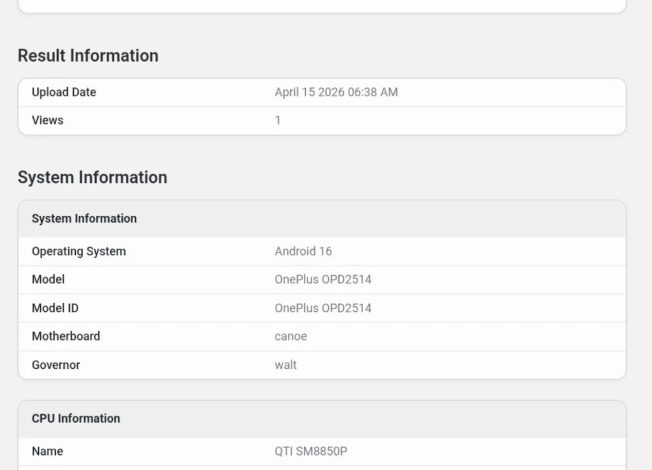Screen dimensions: 652x470
Task: Select the Model row label
Action: (48, 279)
